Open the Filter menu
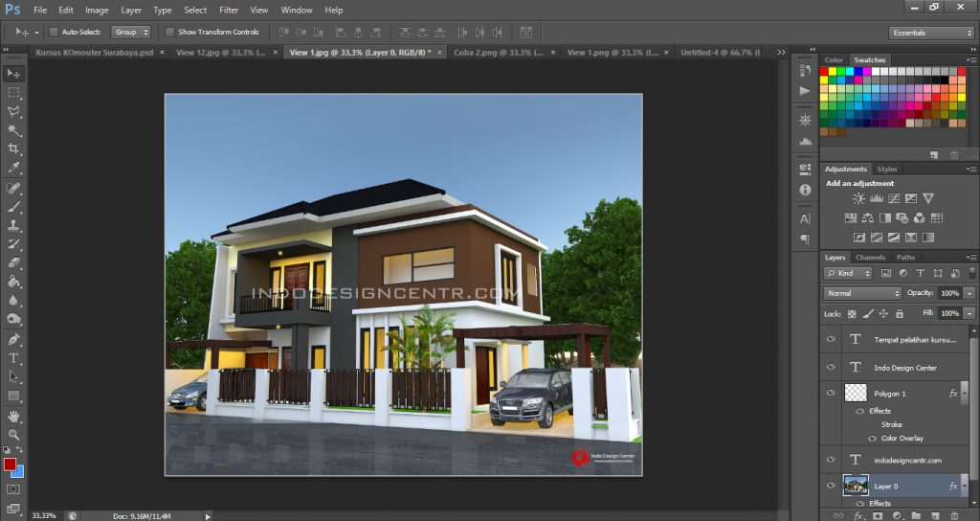This screenshot has height=521, width=980. [x=229, y=10]
